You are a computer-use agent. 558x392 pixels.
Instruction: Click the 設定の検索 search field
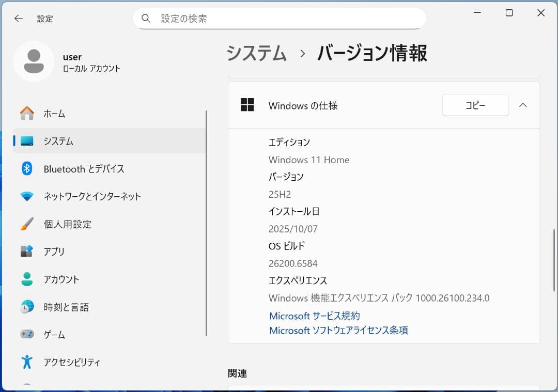[x=280, y=18]
